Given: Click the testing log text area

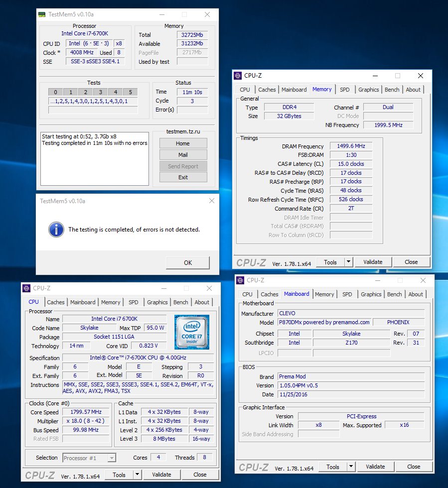Looking at the screenshot, I should [x=95, y=159].
